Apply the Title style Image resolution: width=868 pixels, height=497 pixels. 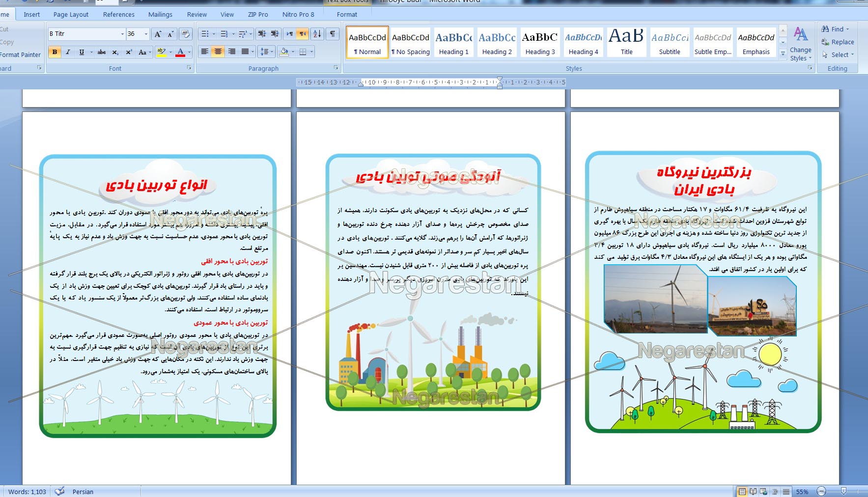tap(626, 42)
